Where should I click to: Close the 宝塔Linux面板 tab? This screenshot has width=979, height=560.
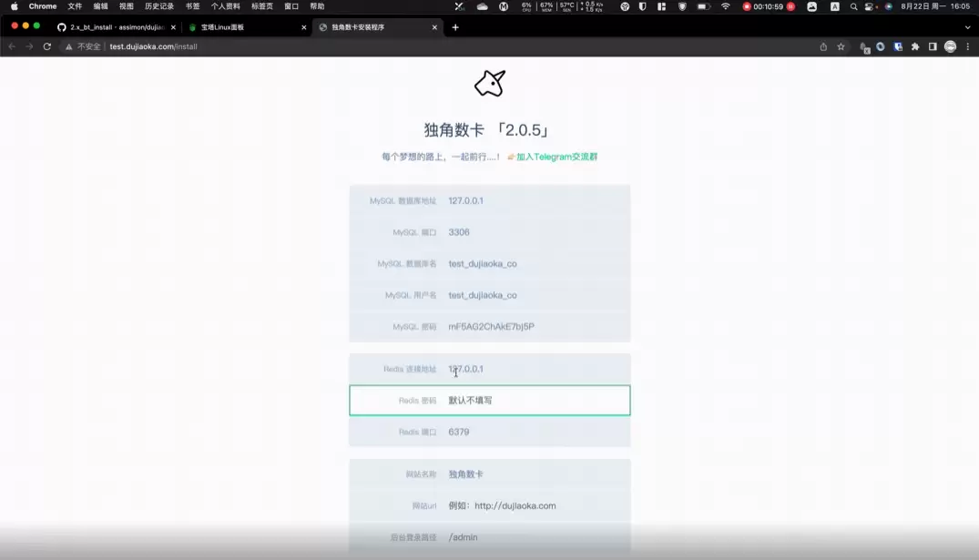click(x=304, y=27)
